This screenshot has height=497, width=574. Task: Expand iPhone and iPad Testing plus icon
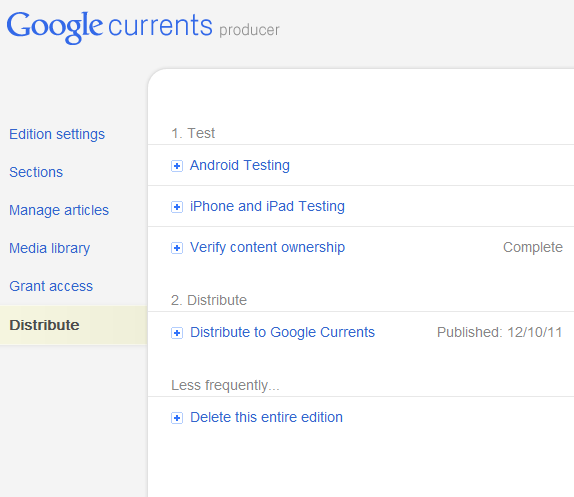(177, 207)
